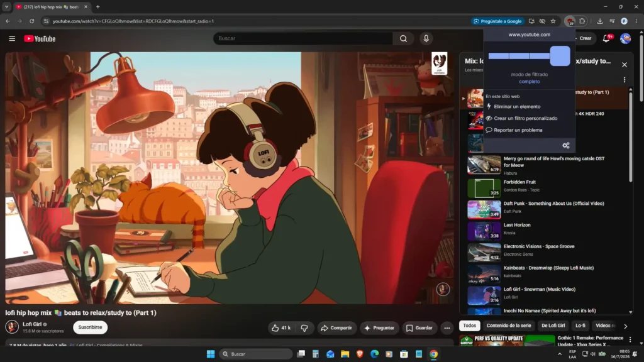Click the Windows taskbar Buscar box
Image resolution: width=644 pixels, height=362 pixels.
[x=256, y=354]
